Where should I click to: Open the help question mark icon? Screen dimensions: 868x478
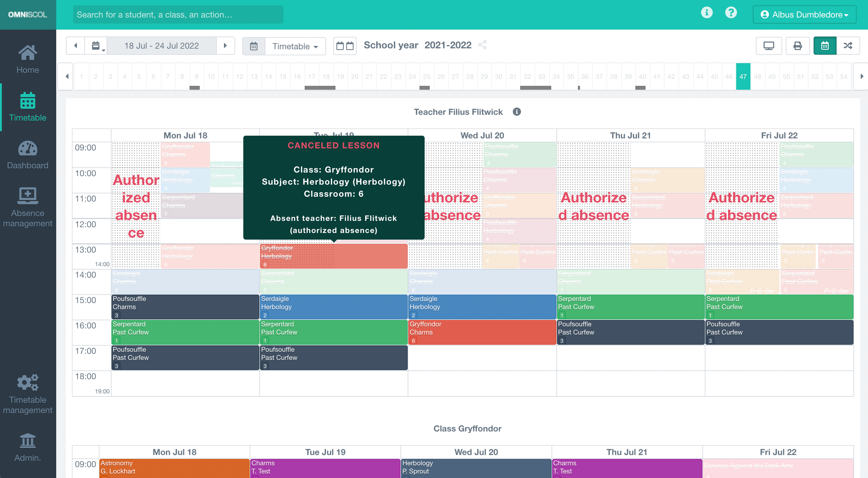point(731,13)
